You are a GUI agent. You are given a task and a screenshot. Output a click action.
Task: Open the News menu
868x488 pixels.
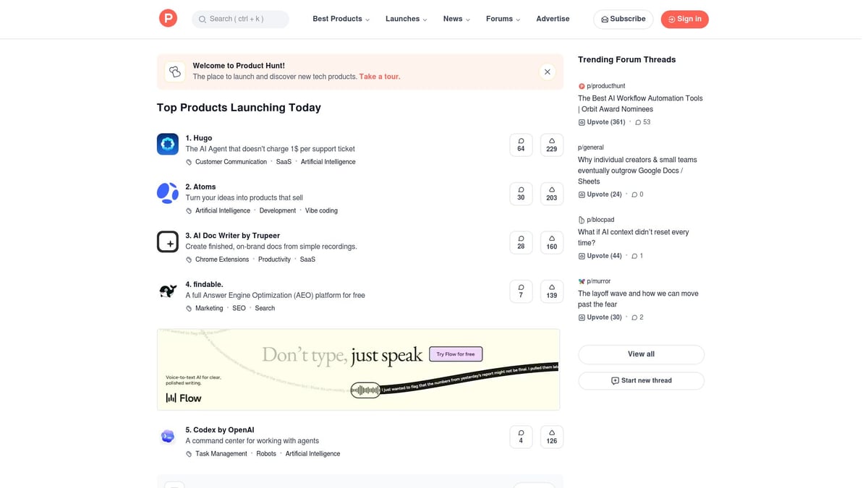tap(456, 19)
